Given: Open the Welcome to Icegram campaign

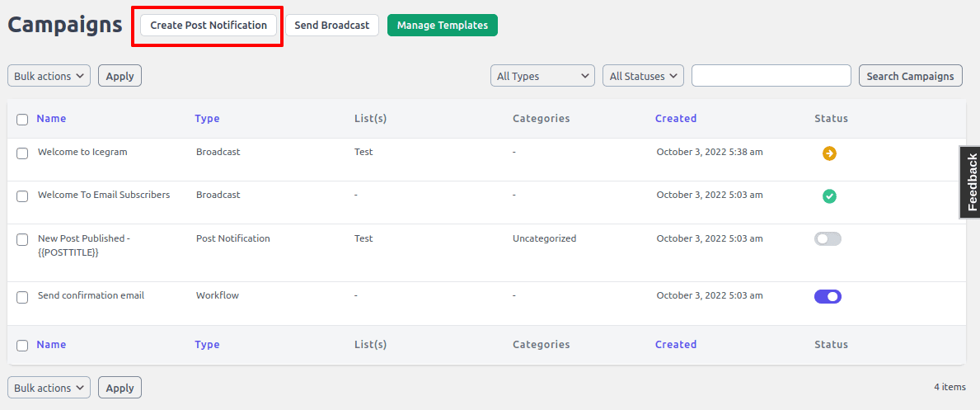Looking at the screenshot, I should pyautogui.click(x=82, y=152).
